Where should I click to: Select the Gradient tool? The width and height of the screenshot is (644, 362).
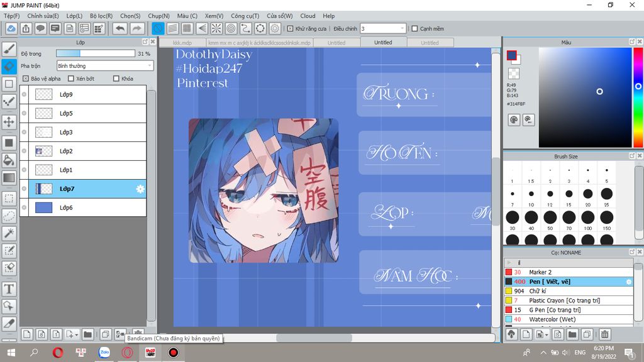(9, 178)
